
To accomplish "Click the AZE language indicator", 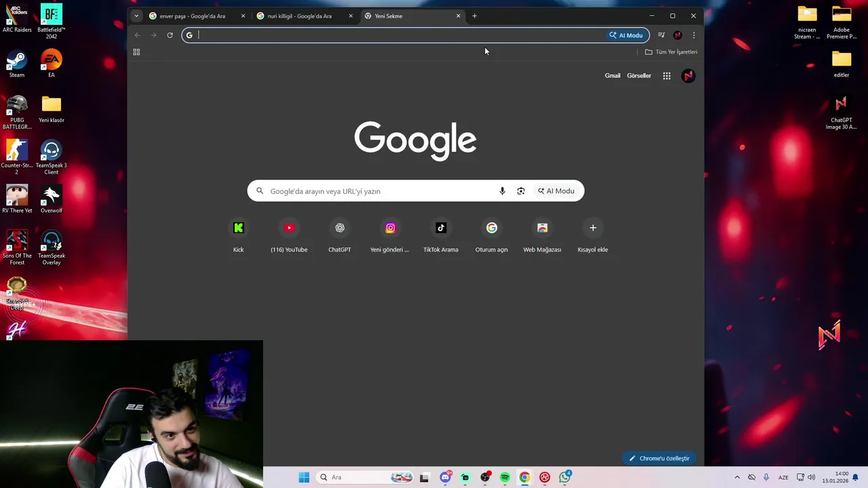I will (783, 477).
